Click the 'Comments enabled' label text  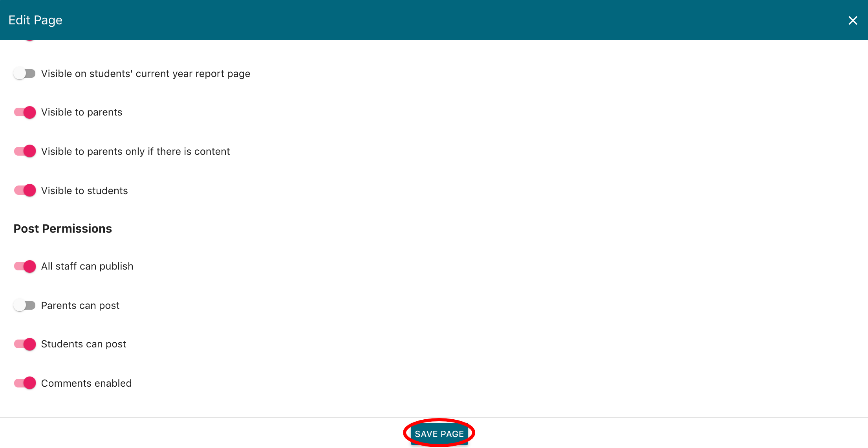click(86, 384)
